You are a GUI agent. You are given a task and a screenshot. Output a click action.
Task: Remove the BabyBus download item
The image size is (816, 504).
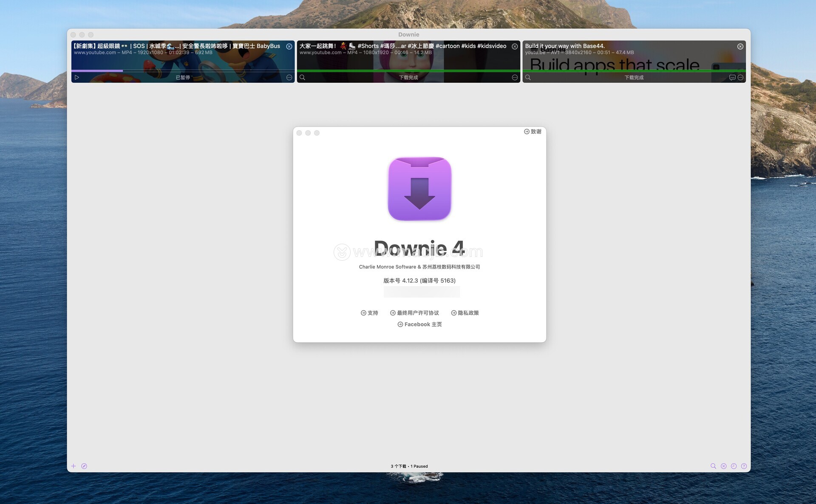click(289, 46)
